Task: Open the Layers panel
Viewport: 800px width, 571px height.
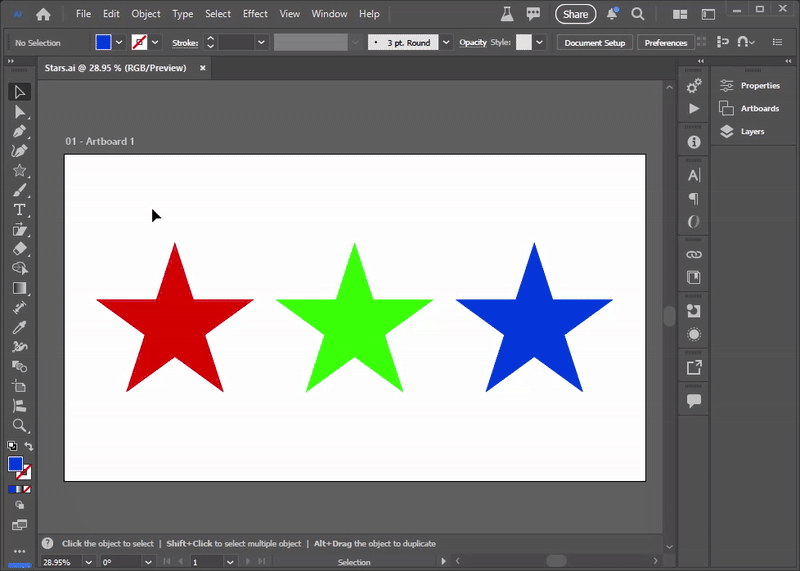Action: click(752, 132)
